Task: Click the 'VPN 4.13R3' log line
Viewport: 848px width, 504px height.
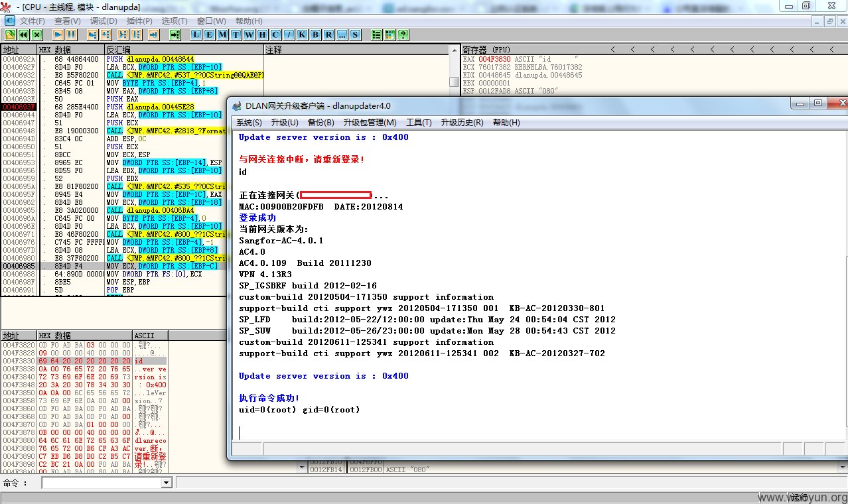Action: pos(265,274)
